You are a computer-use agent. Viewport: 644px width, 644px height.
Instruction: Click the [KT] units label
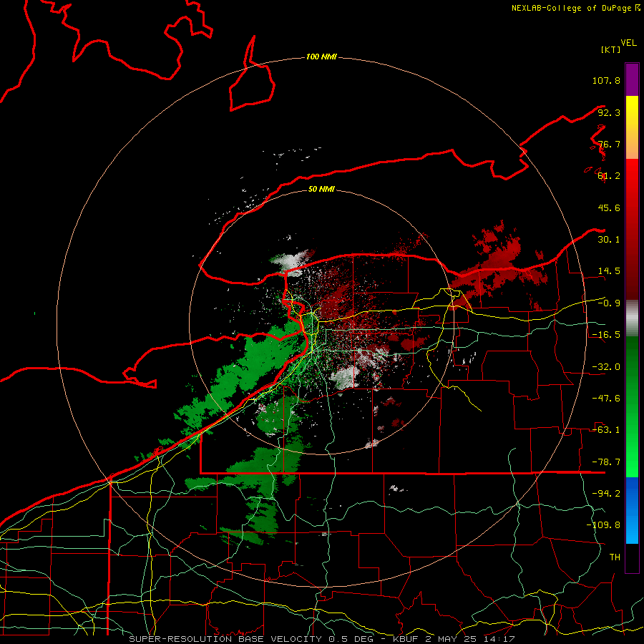611,49
